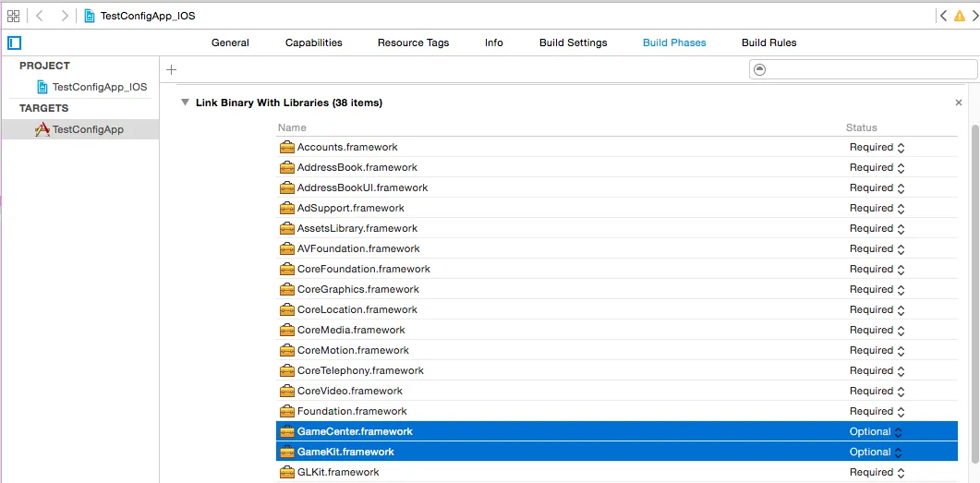Change AdSupport.framework Required status

tap(877, 208)
